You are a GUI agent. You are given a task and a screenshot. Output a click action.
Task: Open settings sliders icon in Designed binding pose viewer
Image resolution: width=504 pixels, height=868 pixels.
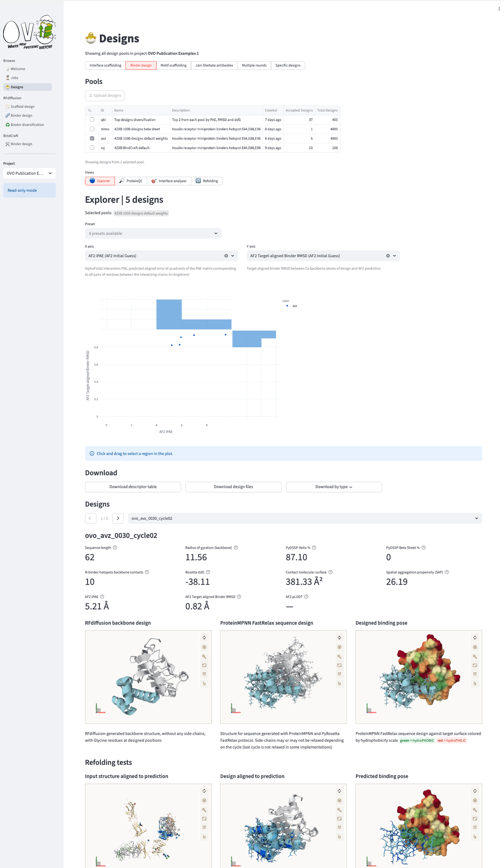pos(475,674)
